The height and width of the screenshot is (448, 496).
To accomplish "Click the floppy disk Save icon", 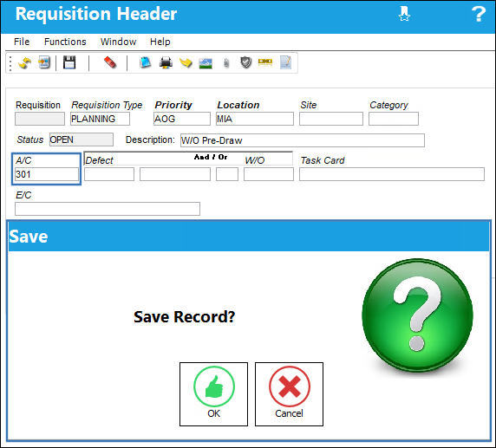I will [x=69, y=62].
